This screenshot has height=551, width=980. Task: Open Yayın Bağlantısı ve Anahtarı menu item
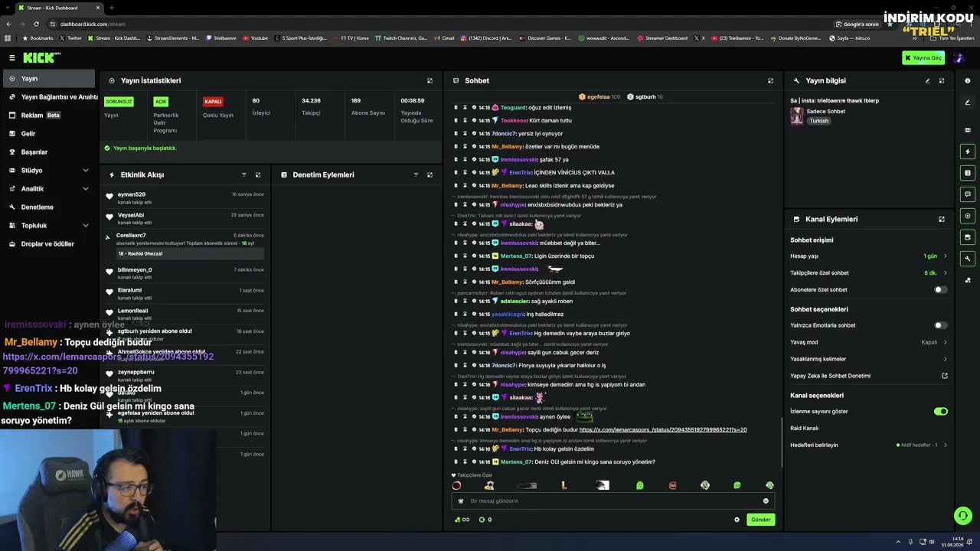point(49,97)
